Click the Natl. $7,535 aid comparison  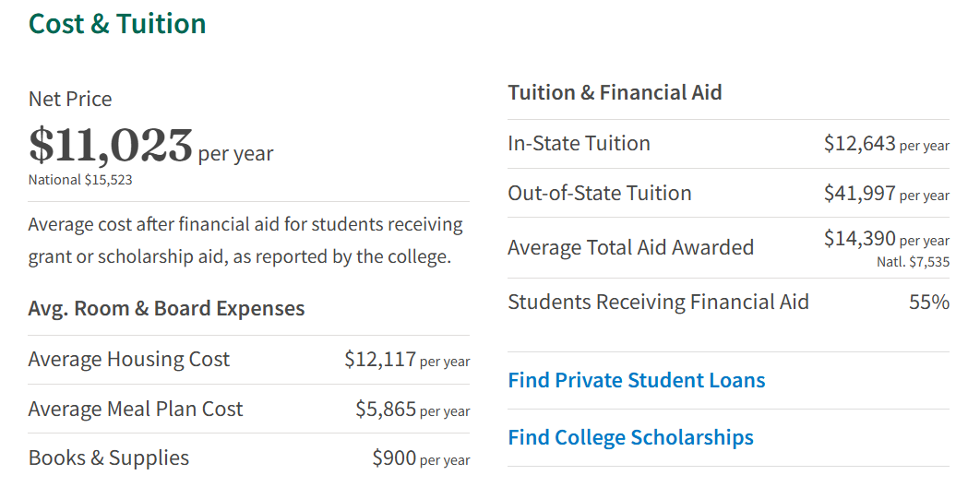click(913, 262)
